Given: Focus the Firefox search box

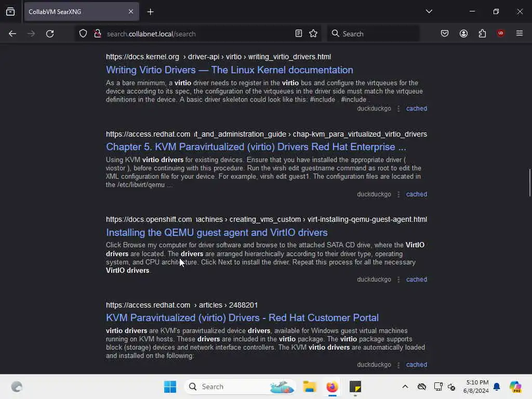Looking at the screenshot, I should (373, 34).
